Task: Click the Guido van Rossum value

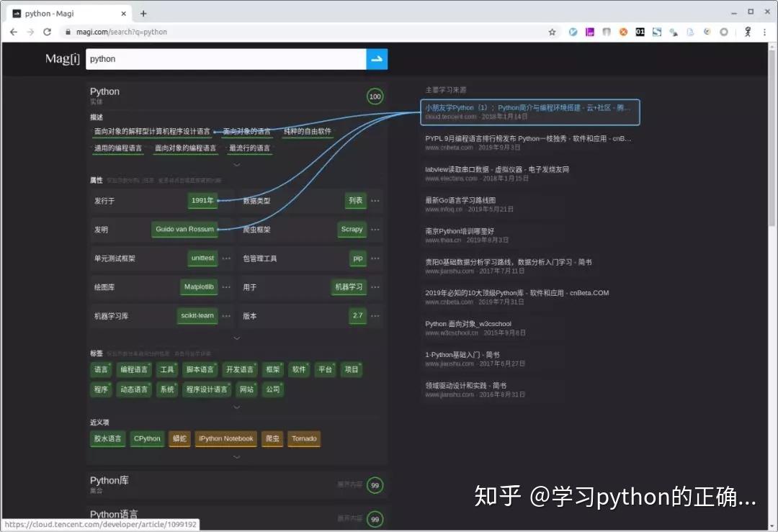Action: tap(184, 229)
